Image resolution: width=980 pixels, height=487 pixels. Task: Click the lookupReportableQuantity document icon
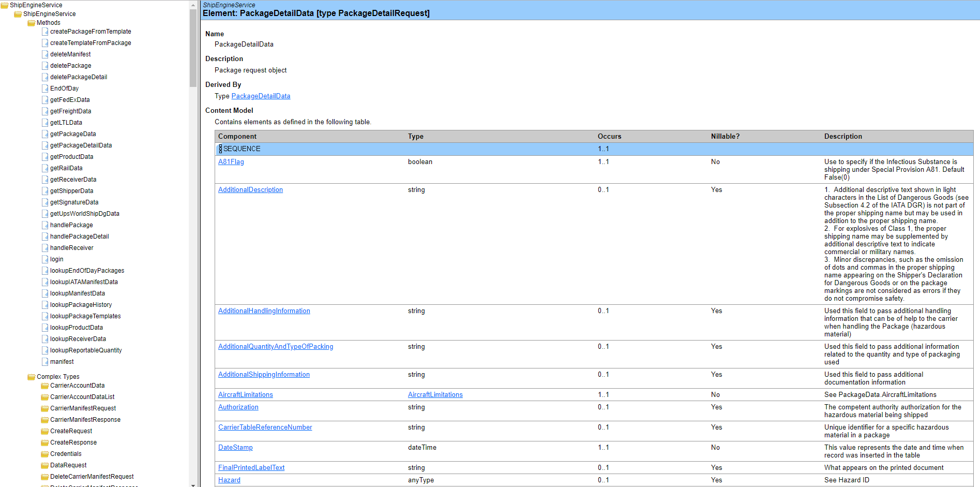click(45, 350)
